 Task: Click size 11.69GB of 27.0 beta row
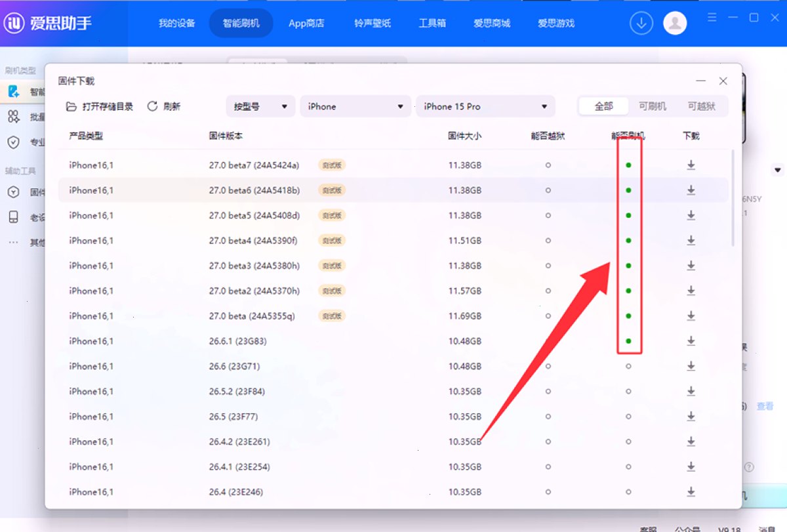(465, 316)
